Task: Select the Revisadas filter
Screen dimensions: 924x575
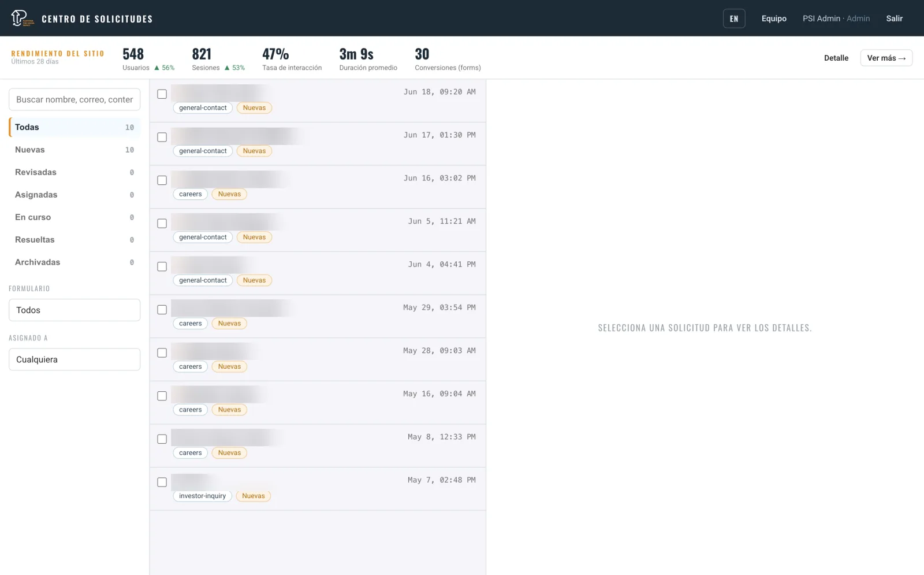Action: (74, 172)
